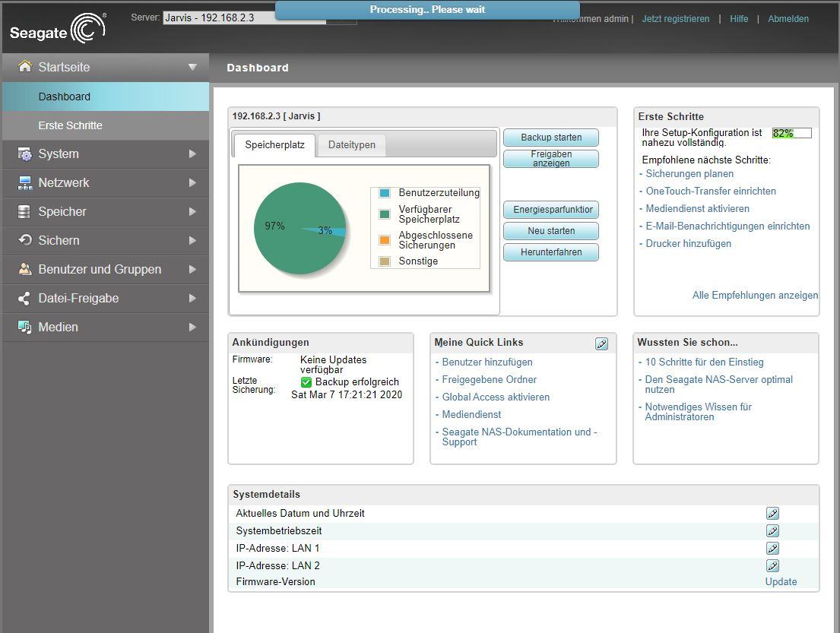The width and height of the screenshot is (840, 633).
Task: Open Den Seagate NAS-Server optimal nutzen
Action: click(x=718, y=385)
